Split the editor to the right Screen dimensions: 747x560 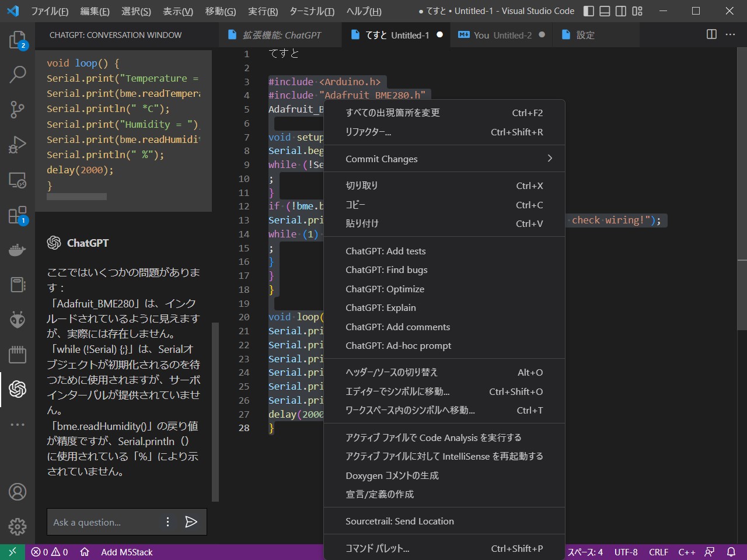(x=711, y=34)
